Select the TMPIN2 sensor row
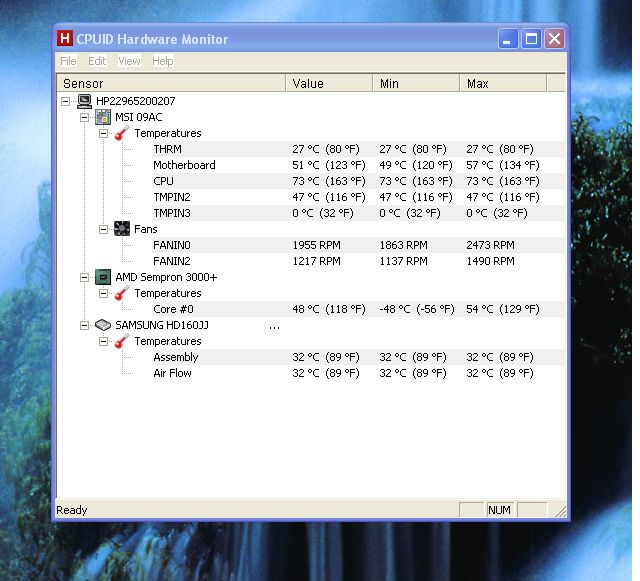This screenshot has height=581, width=640. [x=358, y=197]
